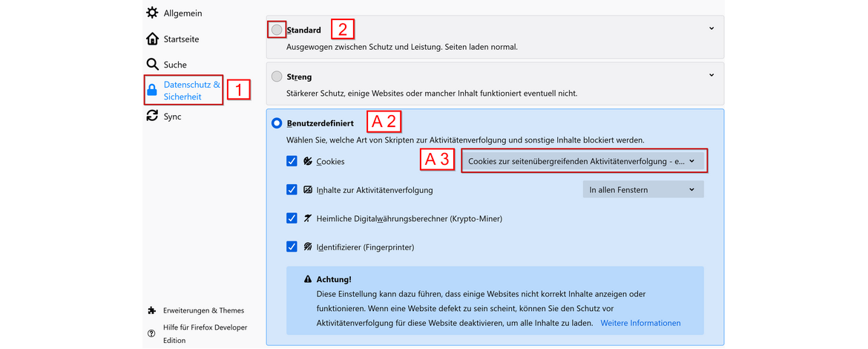The image size is (868, 349).
Task: Disable the Krypto-Miner blocking checkbox
Action: coord(292,218)
